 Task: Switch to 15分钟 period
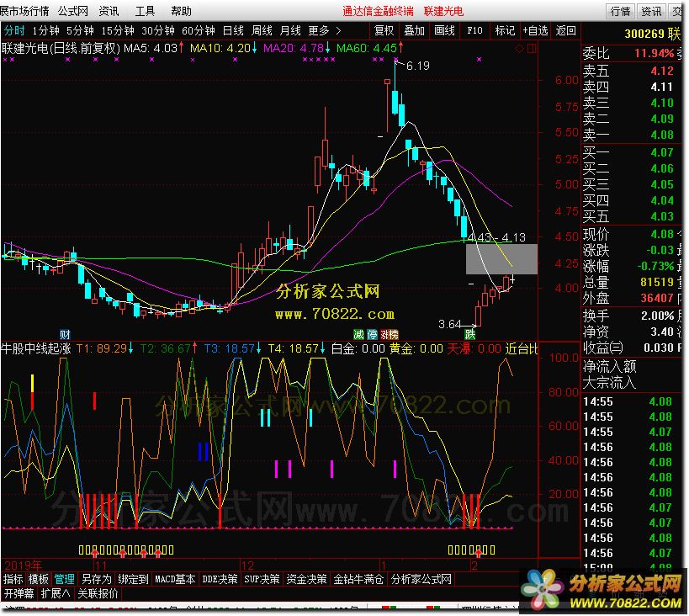click(117, 30)
